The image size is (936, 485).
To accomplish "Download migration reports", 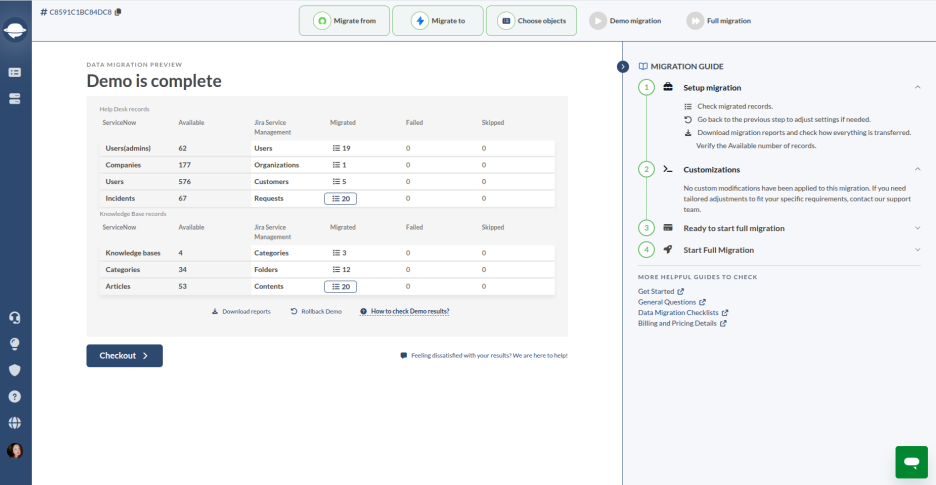I will 241,312.
